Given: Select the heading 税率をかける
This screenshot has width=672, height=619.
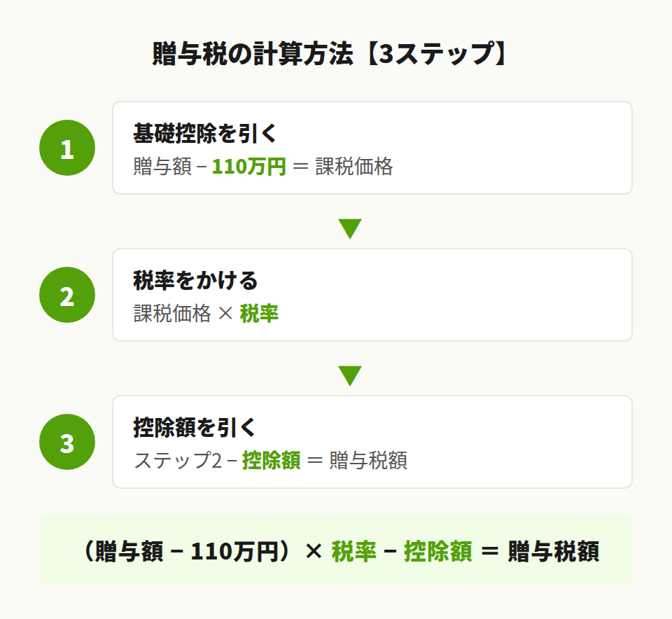Looking at the screenshot, I should point(195,280).
